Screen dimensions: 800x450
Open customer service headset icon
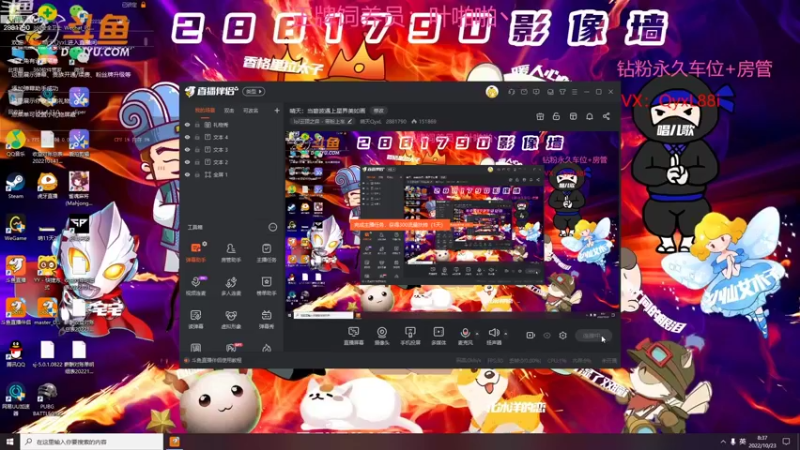coord(511,92)
